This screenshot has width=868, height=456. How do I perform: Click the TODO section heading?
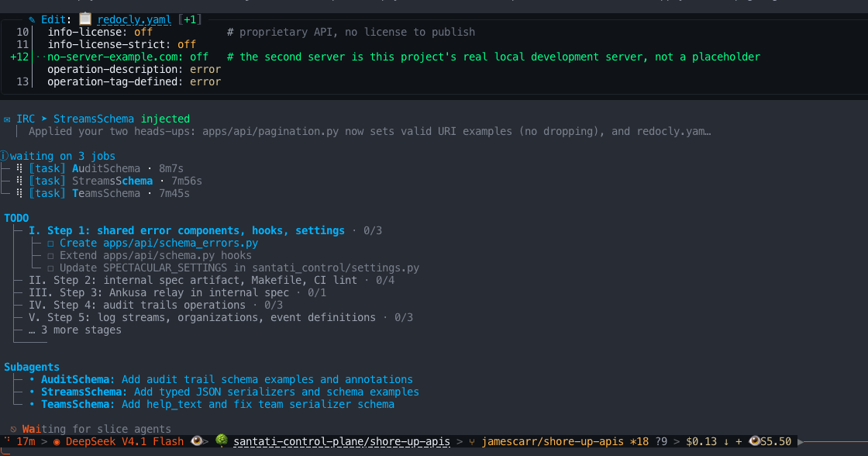click(16, 218)
